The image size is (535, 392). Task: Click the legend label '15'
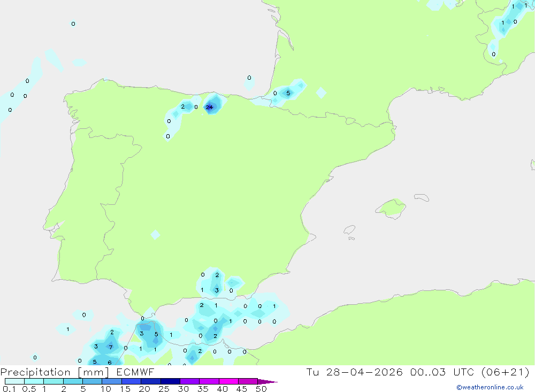pyautogui.click(x=125, y=389)
